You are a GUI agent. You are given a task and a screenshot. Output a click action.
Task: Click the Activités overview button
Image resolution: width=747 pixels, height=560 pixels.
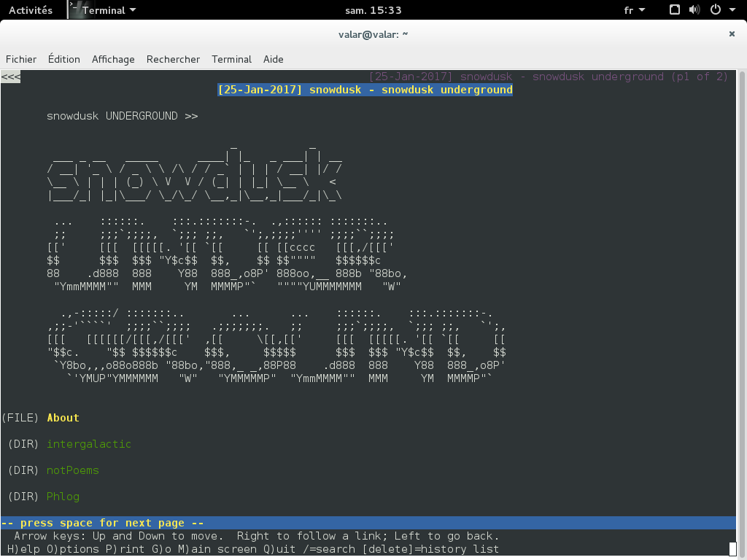tap(31, 10)
